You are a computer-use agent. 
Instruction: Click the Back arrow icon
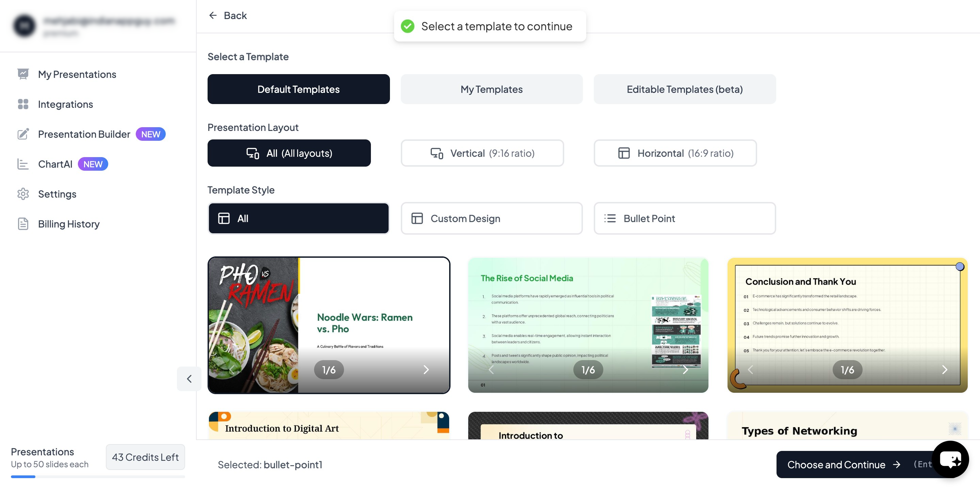213,15
